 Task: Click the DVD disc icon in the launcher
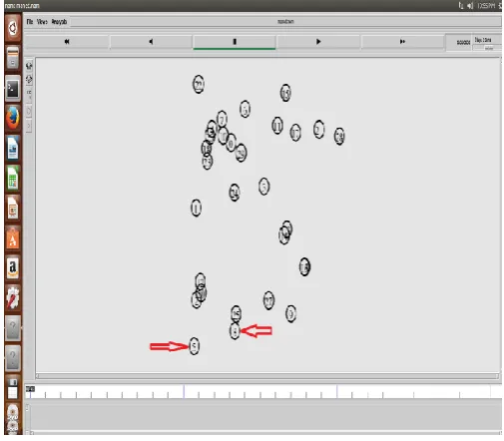(13, 413)
